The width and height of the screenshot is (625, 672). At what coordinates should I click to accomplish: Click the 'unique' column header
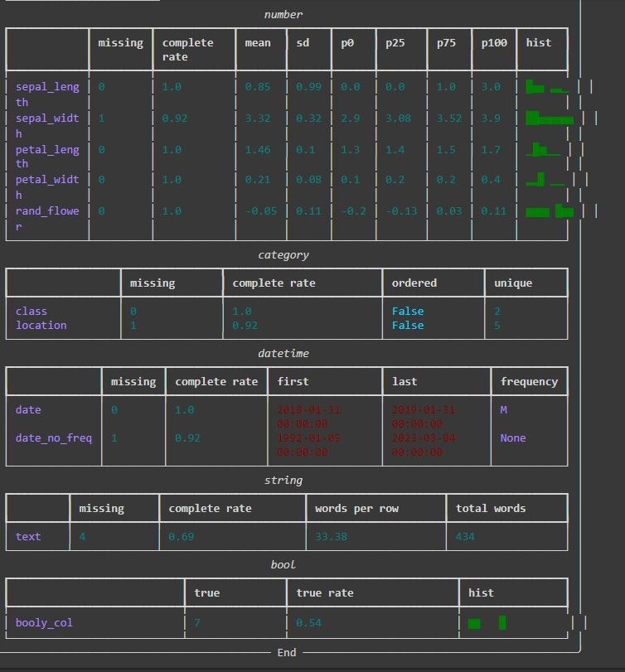click(x=513, y=283)
